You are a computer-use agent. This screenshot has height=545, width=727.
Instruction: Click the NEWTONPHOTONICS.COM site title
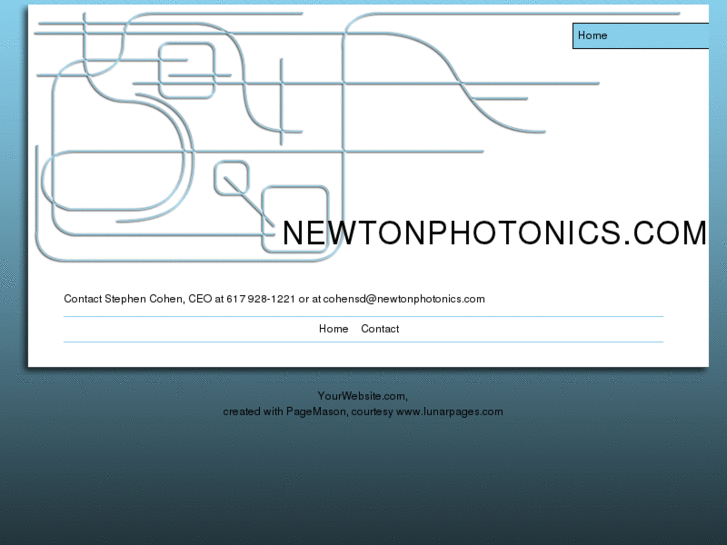point(494,232)
